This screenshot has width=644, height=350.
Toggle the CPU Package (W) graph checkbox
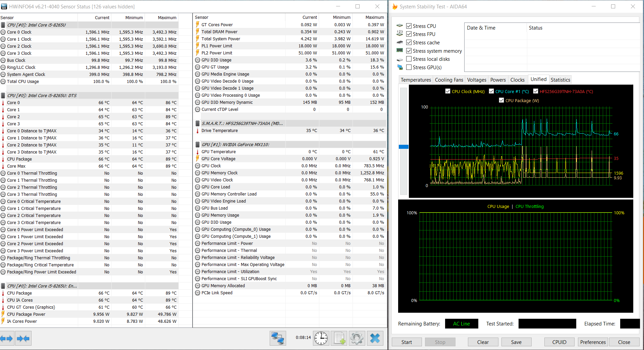click(x=501, y=100)
